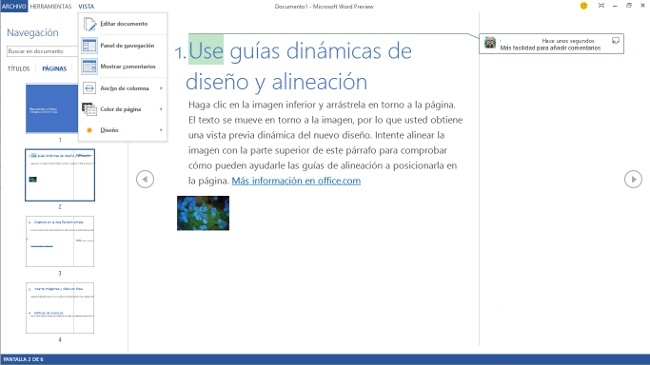Click the orange Diseño icon
650x365 pixels.
pyautogui.click(x=89, y=130)
